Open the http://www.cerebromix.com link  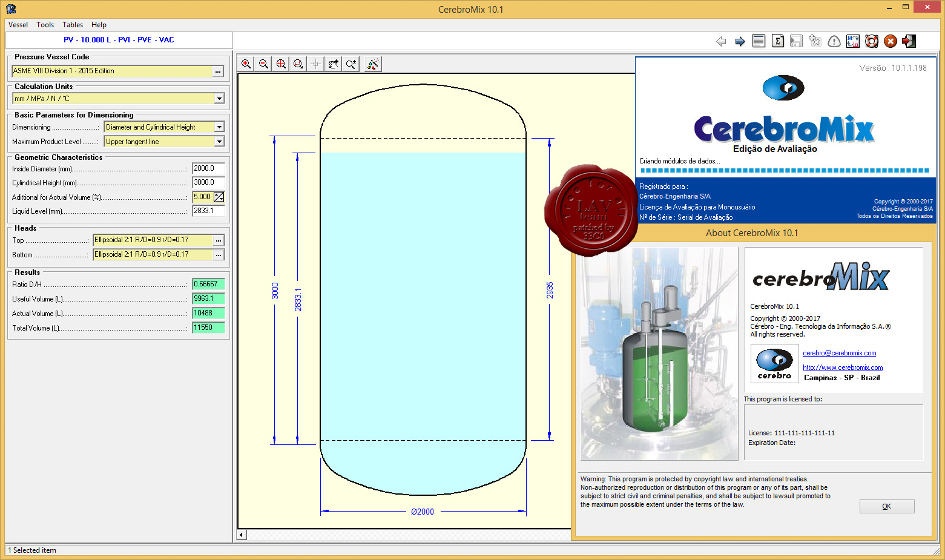pyautogui.click(x=843, y=367)
